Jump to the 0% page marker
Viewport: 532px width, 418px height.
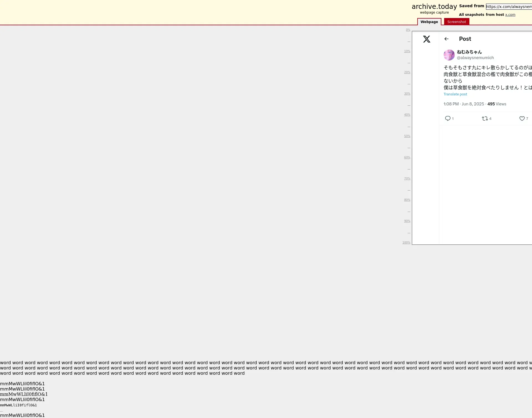click(408, 30)
